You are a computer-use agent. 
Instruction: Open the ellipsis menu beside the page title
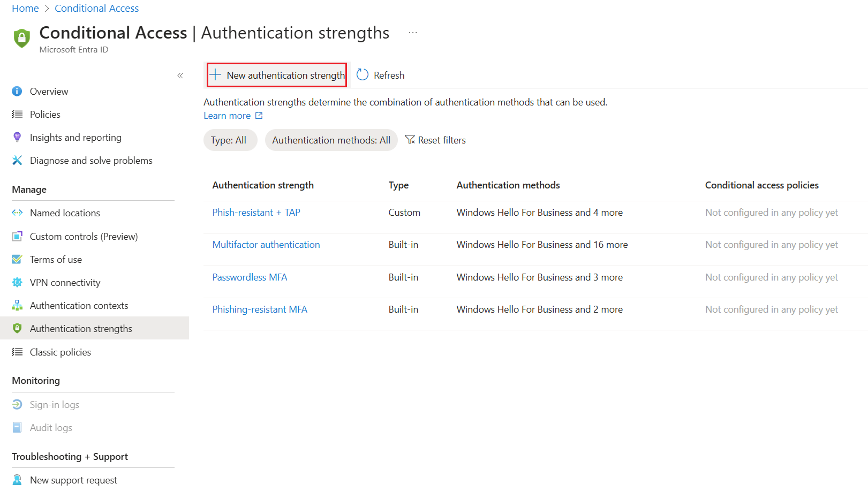point(412,32)
